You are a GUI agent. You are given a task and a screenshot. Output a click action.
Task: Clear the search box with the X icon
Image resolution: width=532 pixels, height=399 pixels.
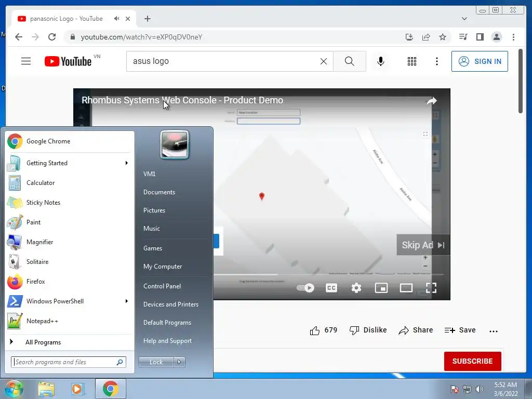point(324,61)
